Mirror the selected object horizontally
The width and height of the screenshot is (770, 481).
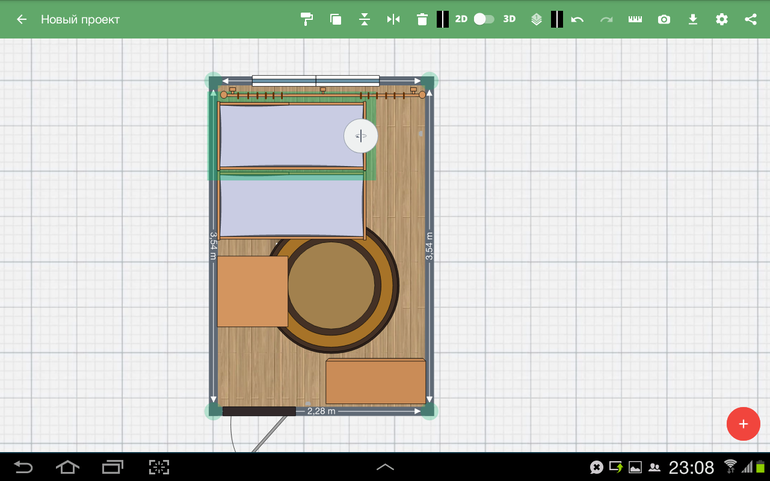click(x=393, y=19)
